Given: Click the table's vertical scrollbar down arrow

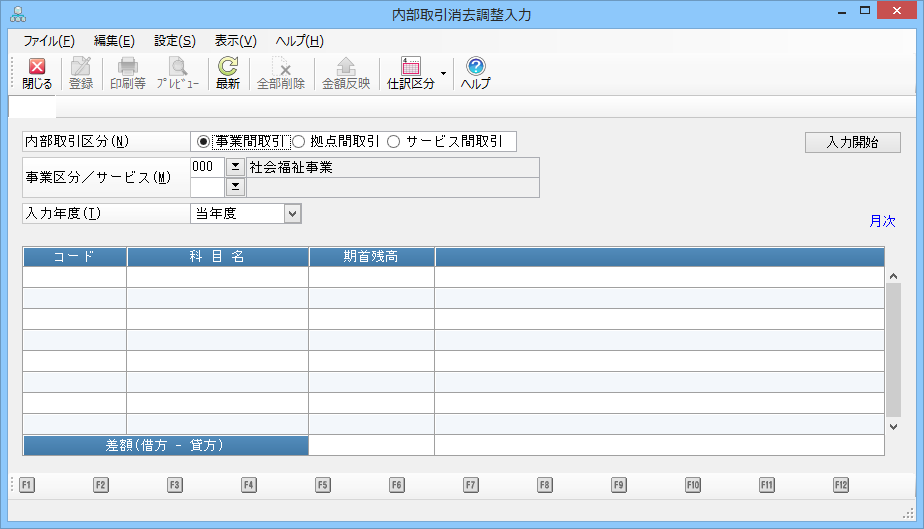Looking at the screenshot, I should [x=893, y=426].
